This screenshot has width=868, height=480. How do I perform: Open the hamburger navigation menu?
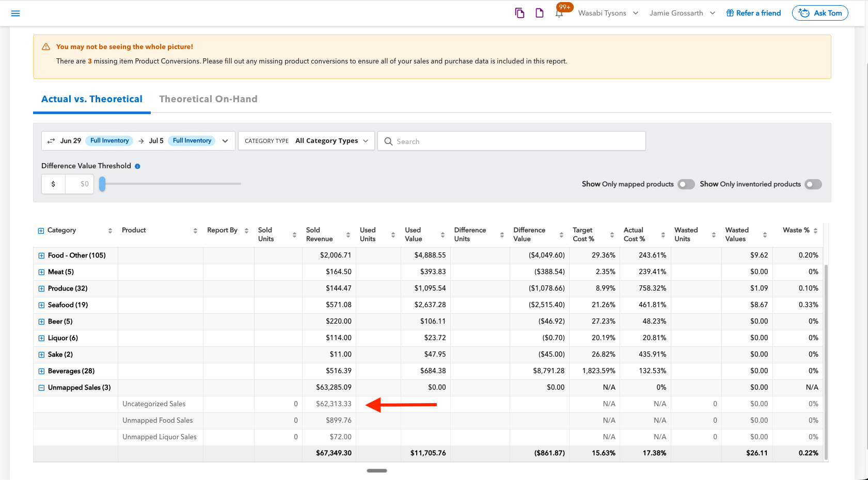click(x=15, y=13)
